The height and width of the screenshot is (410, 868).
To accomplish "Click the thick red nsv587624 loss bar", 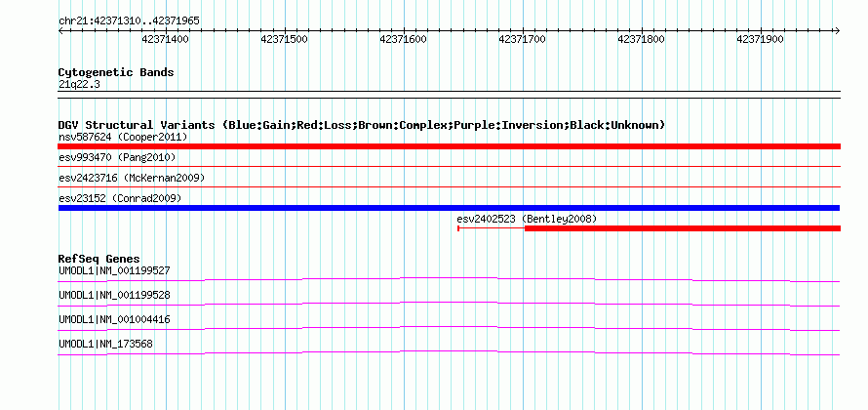I will click(x=449, y=146).
